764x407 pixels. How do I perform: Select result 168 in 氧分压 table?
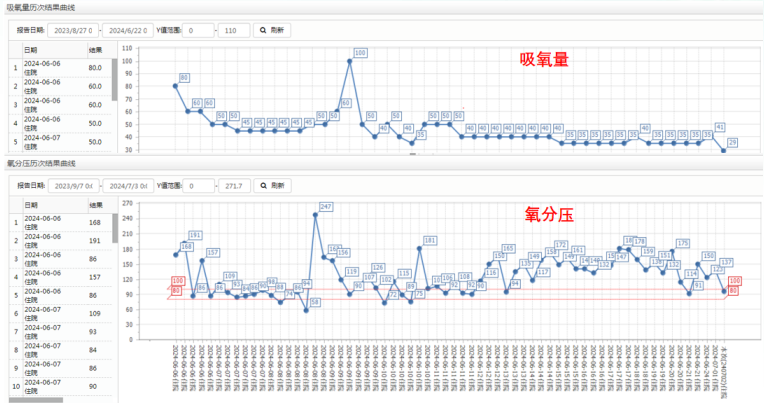click(x=95, y=222)
